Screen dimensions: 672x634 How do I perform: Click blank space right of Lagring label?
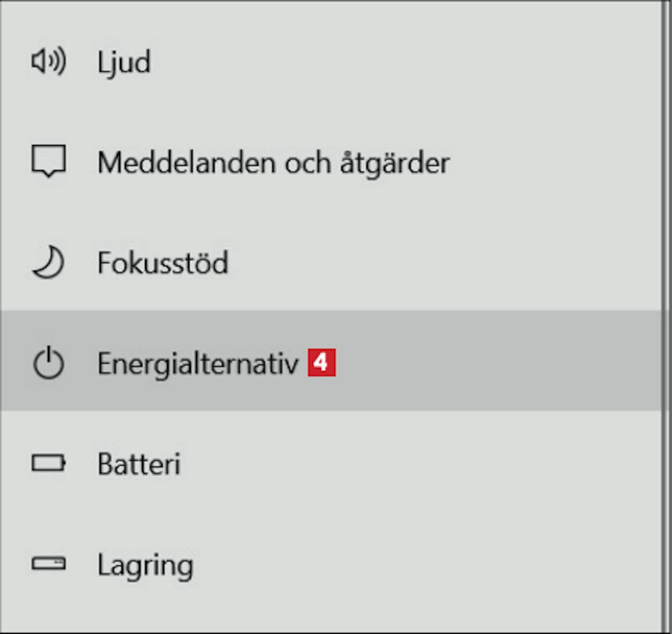(x=403, y=564)
